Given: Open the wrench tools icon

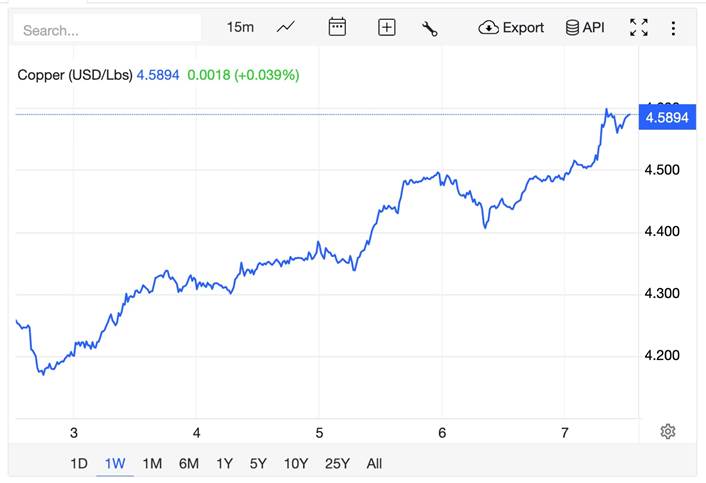Looking at the screenshot, I should [430, 28].
